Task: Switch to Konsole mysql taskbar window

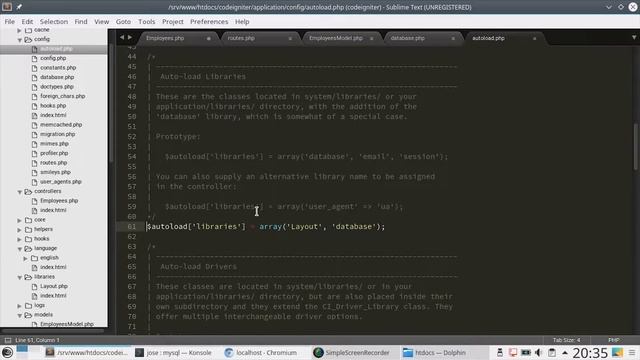Action: (x=173, y=352)
